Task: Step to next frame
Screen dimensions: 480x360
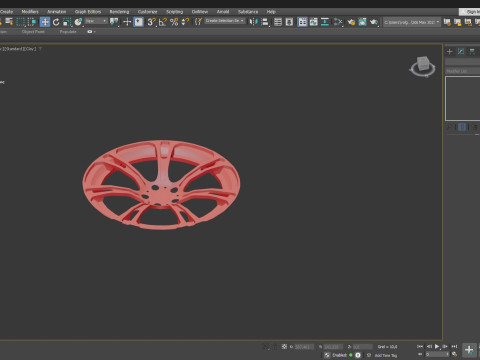Action: (445, 347)
